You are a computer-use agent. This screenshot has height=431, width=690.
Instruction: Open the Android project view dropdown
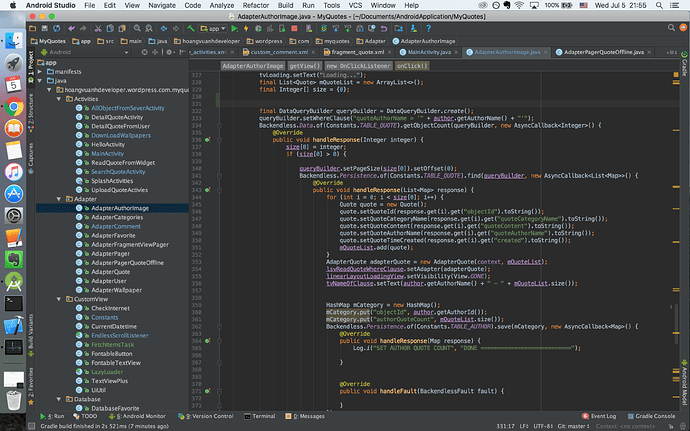(84, 52)
